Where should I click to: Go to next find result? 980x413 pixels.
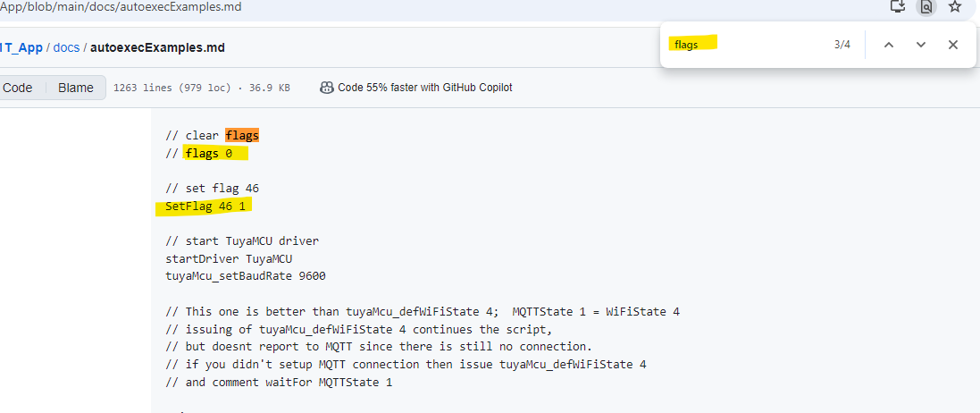click(x=921, y=45)
